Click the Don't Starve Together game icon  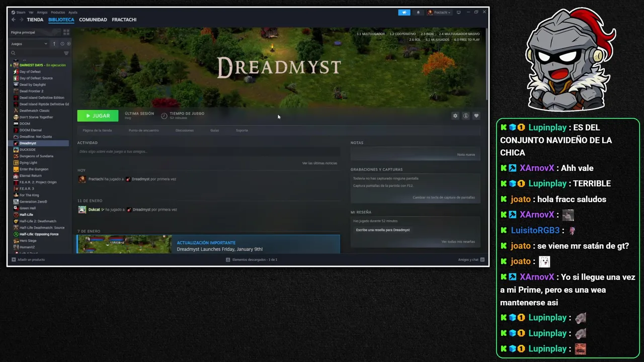(x=16, y=117)
